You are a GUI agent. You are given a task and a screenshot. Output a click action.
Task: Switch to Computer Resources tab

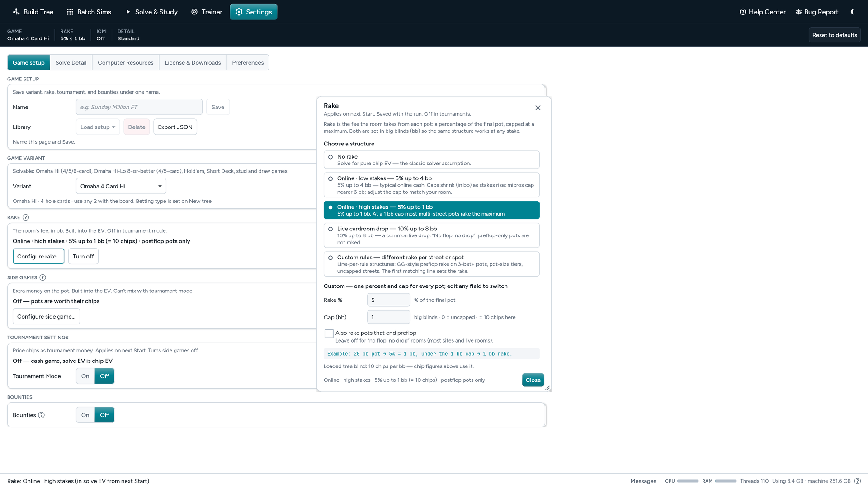pyautogui.click(x=126, y=62)
